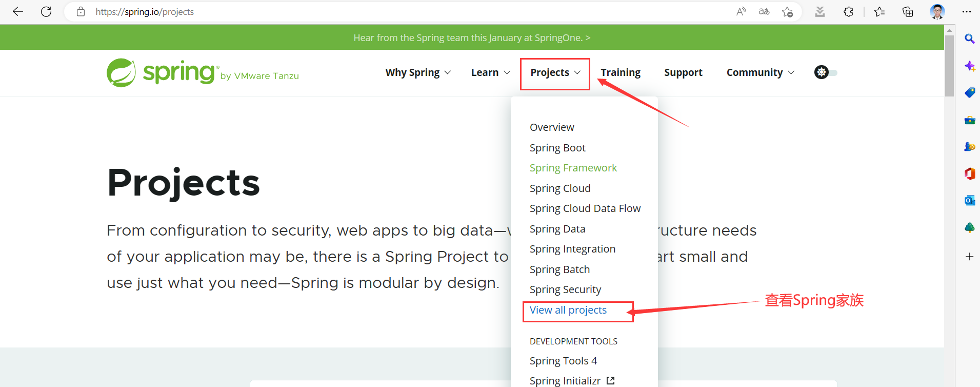
Task: Open tools briefcase icon in sidebar
Action: coord(969,120)
